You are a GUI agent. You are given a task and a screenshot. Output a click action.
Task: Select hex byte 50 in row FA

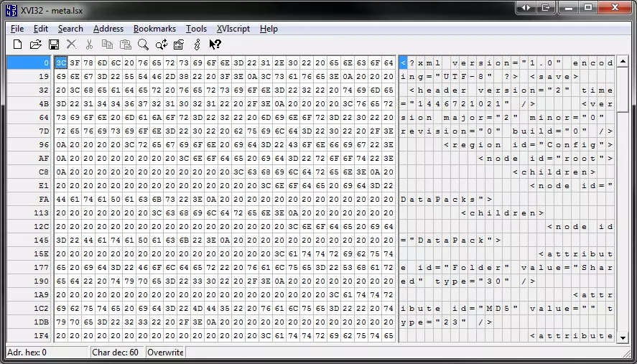click(116, 200)
